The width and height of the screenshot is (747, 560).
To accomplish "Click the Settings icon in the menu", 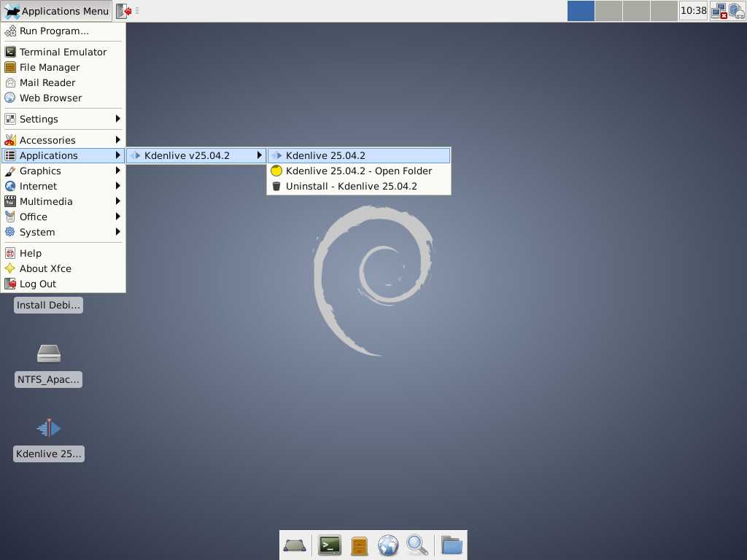I will point(10,119).
